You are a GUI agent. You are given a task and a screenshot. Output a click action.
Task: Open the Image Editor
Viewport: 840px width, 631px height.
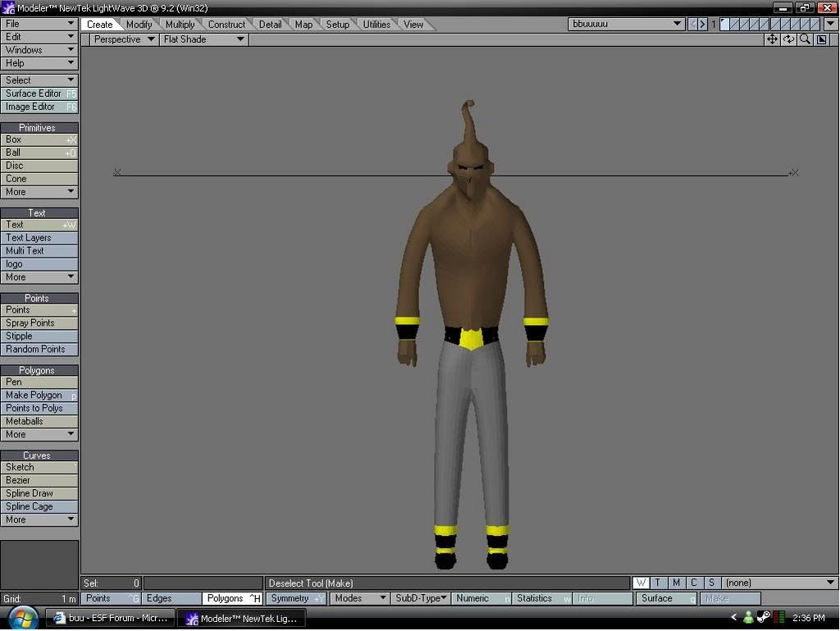tap(39, 107)
